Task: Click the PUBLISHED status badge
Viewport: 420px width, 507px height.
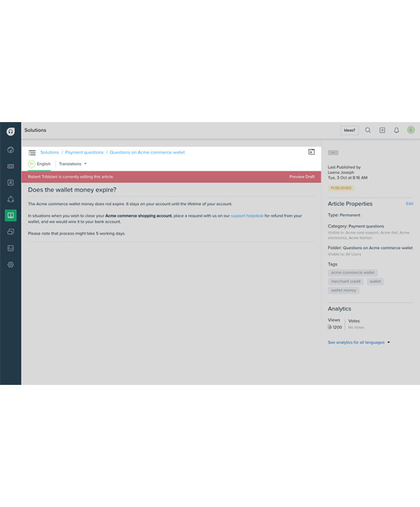Action: 341,188
